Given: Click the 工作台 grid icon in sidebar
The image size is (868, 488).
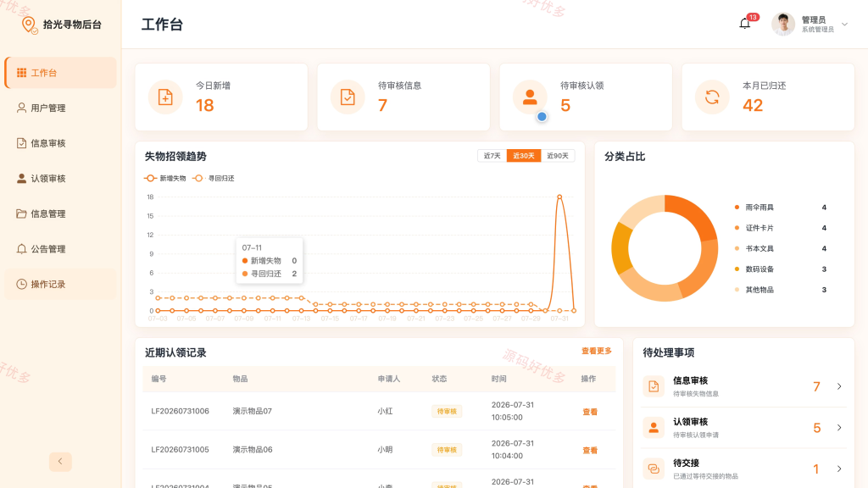Looking at the screenshot, I should 21,73.
